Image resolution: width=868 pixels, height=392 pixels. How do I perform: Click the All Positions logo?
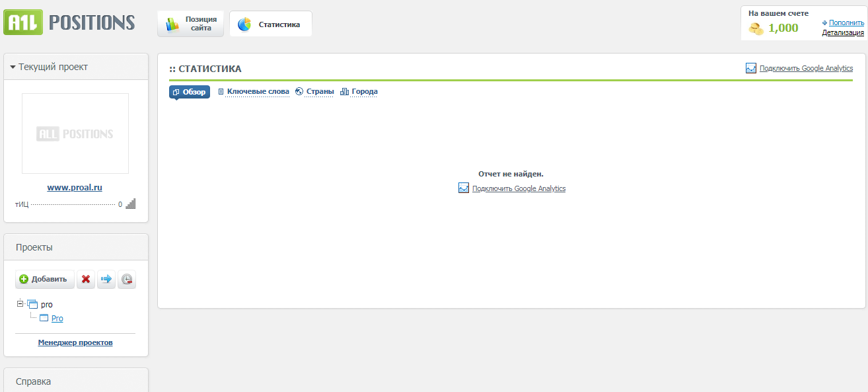69,22
